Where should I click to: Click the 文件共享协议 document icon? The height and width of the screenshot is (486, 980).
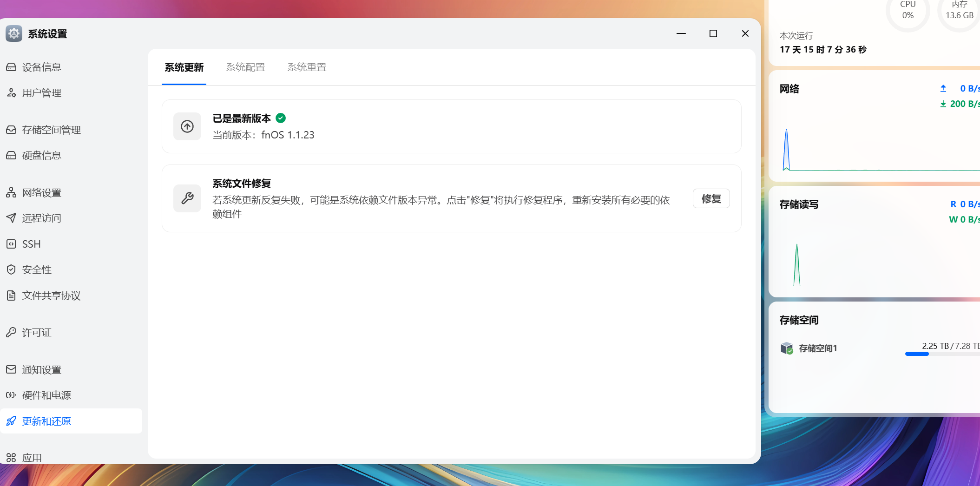11,296
